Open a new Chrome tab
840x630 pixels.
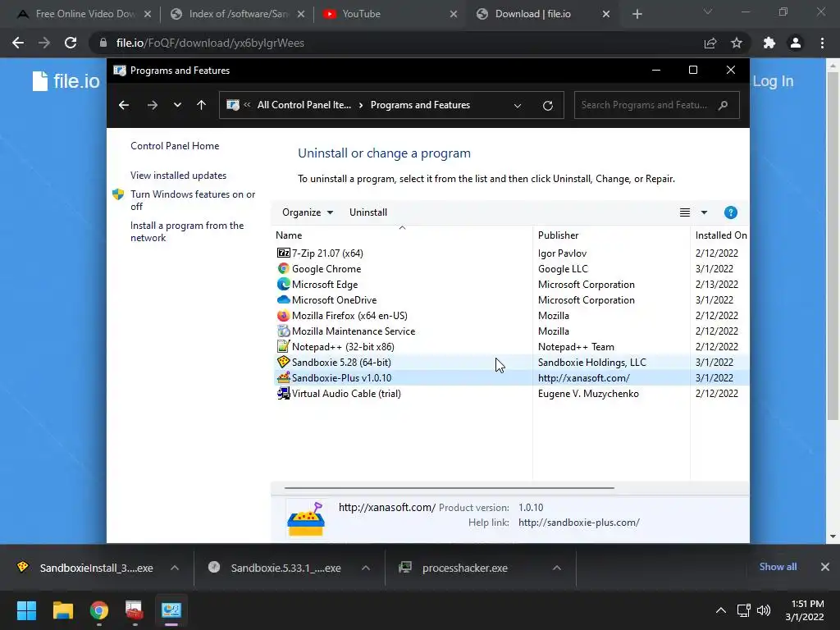(x=637, y=15)
